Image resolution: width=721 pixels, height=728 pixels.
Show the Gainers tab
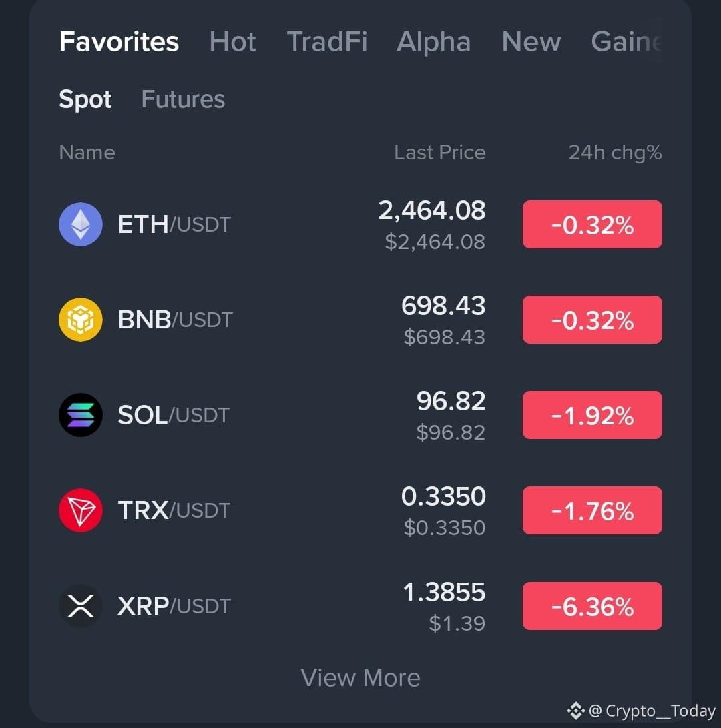point(626,42)
